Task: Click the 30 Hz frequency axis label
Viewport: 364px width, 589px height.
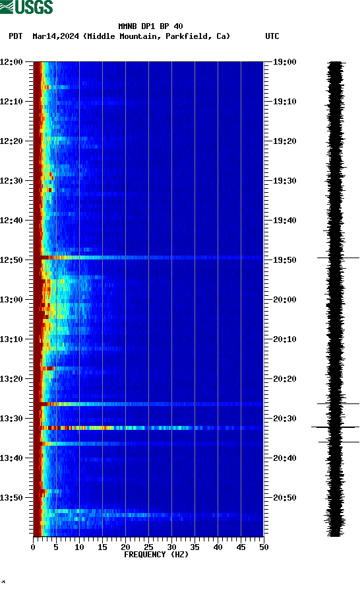Action: coord(172,547)
